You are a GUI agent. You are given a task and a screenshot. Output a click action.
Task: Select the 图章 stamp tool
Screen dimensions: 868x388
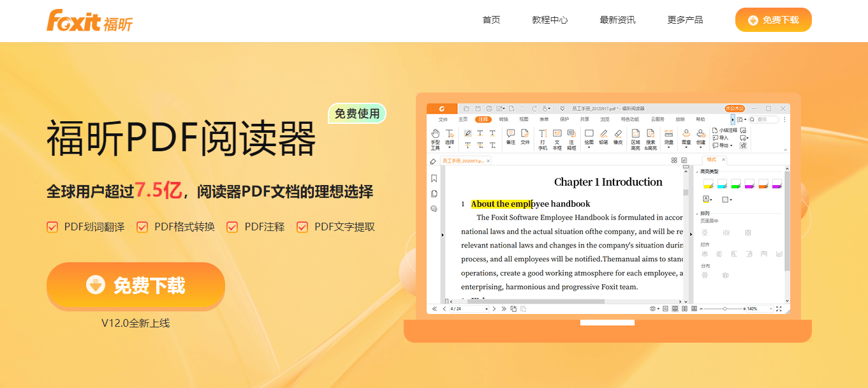pyautogui.click(x=685, y=135)
